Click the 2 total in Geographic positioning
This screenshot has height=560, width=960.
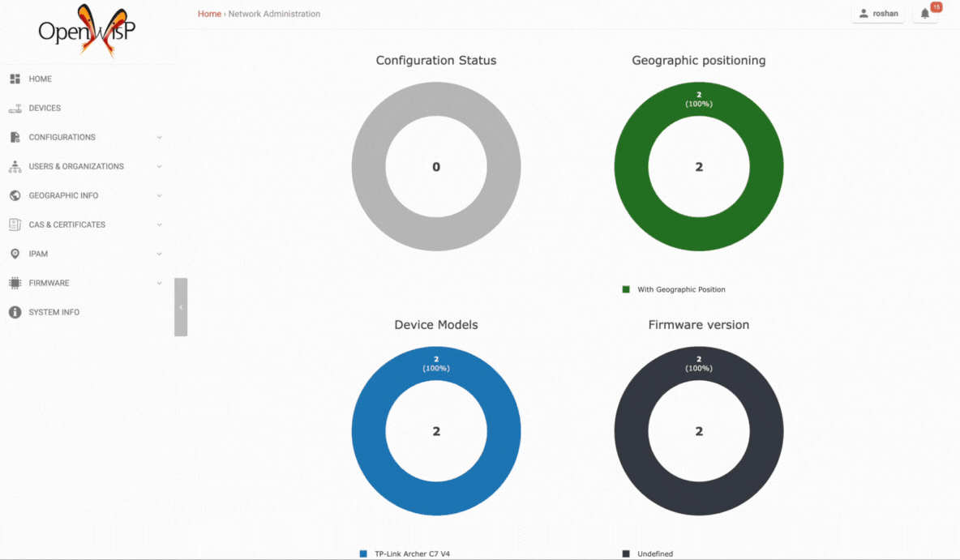pyautogui.click(x=699, y=166)
